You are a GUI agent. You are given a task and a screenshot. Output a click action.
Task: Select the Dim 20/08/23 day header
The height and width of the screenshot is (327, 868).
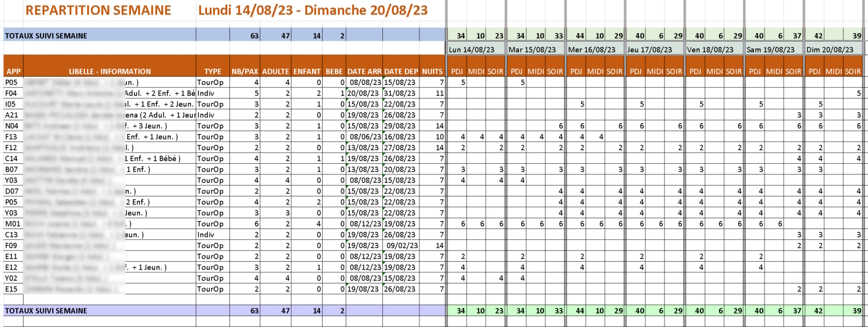[834, 50]
